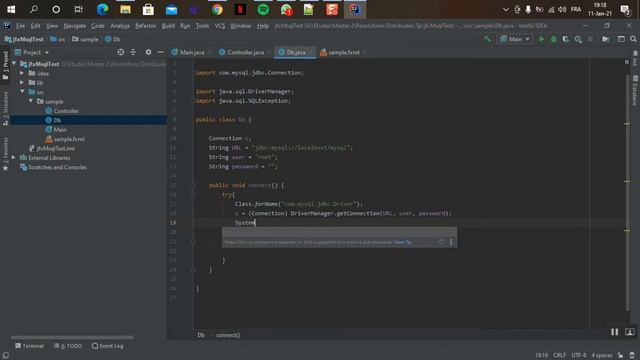Image resolution: width=640 pixels, height=360 pixels.
Task: Open the VCS menu
Action: (x=220, y=26)
